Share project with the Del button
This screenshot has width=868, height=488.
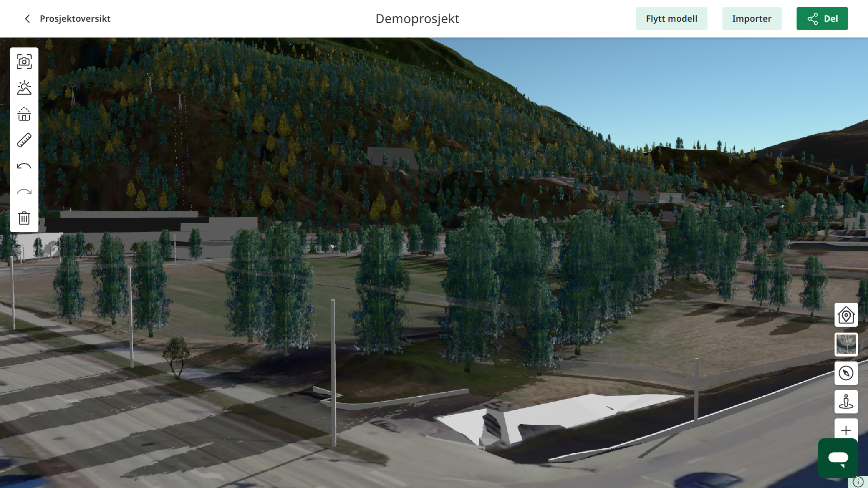(x=822, y=19)
